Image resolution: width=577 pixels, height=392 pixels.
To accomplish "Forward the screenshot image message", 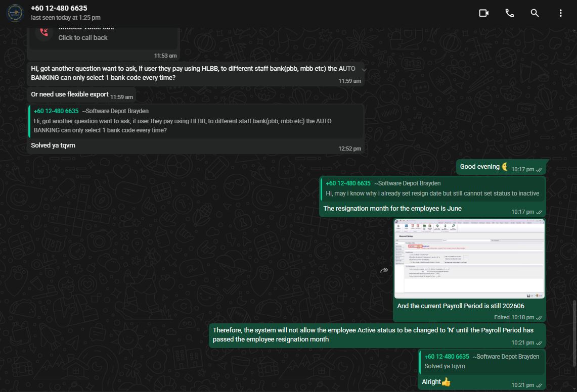I will click(384, 270).
